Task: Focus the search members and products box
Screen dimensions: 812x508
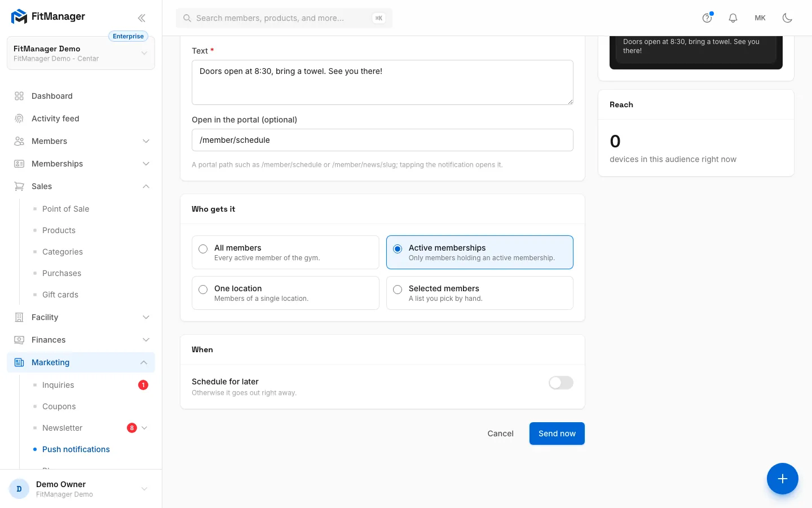Action: tap(284, 18)
